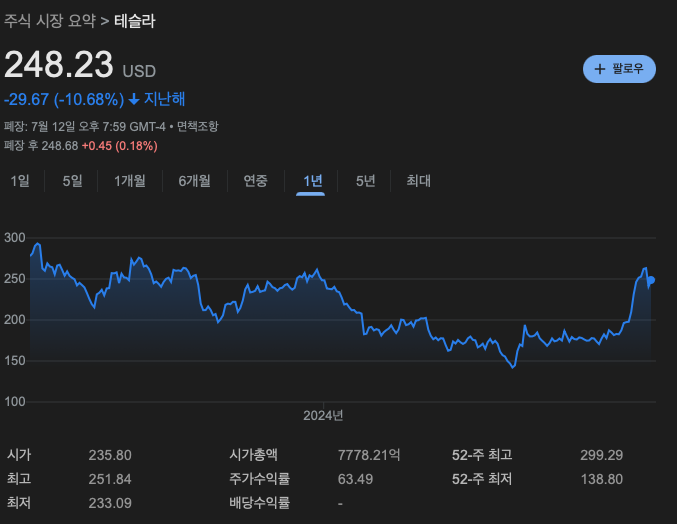
Task: Click the down arrow icon beside 지난해
Action: [x=134, y=100]
